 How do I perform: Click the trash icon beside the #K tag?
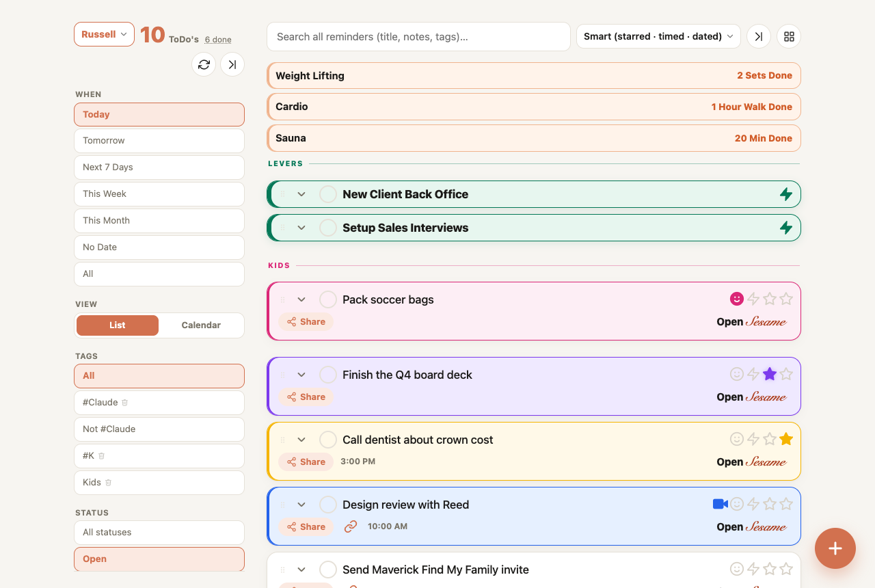point(101,456)
